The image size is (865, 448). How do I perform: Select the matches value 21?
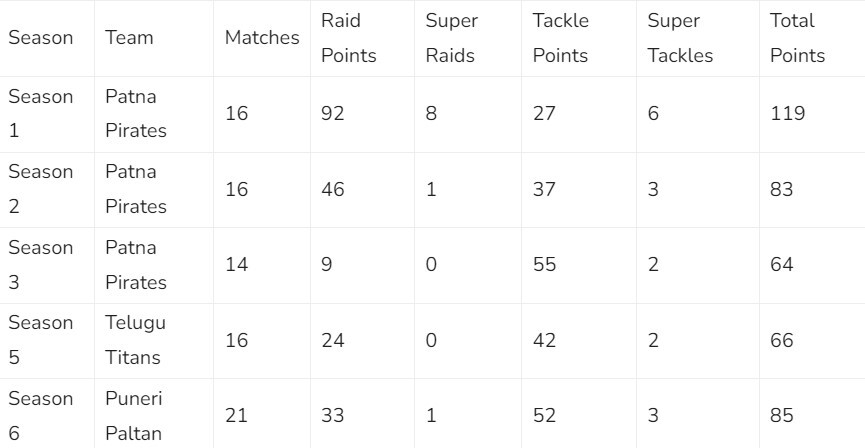click(x=237, y=415)
